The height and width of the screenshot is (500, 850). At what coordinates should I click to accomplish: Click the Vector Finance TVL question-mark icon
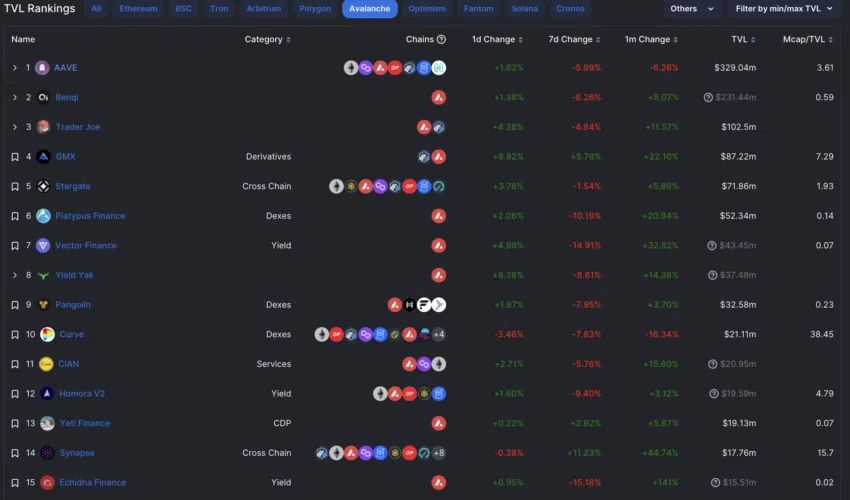tap(712, 246)
